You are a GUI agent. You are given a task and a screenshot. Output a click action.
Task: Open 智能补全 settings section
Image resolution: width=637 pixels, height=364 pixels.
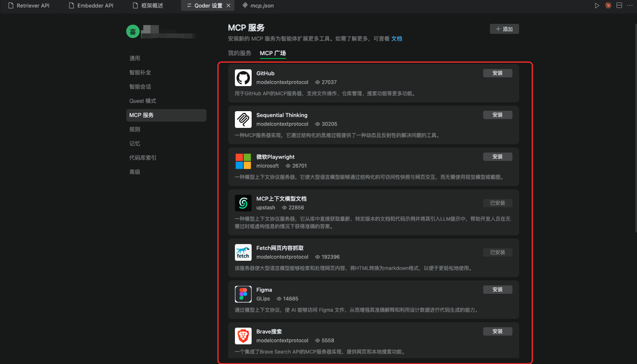pos(166,72)
